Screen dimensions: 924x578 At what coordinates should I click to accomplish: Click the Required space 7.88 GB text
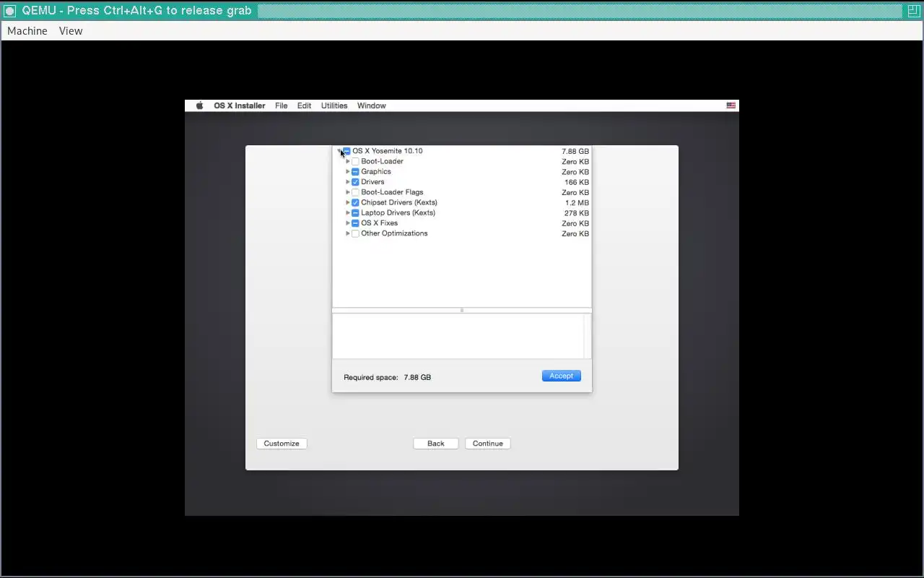click(x=388, y=377)
